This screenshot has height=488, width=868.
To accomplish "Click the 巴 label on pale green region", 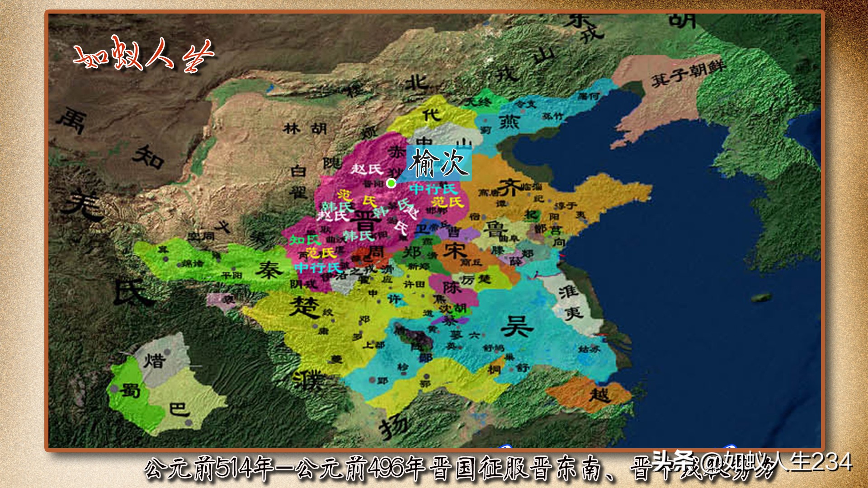I will pos(179,409).
